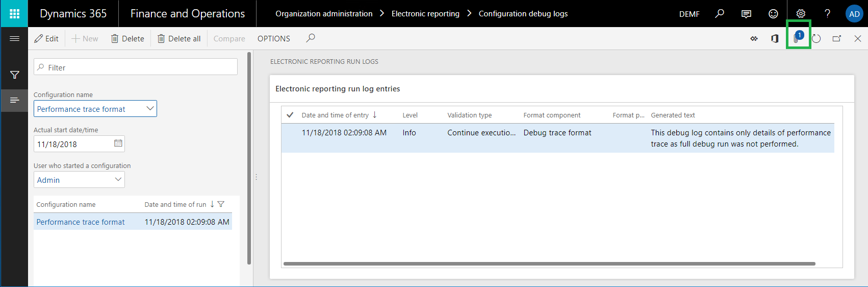Screen dimensions: 868x287
Task: Select the Info level cell
Action: (409, 133)
